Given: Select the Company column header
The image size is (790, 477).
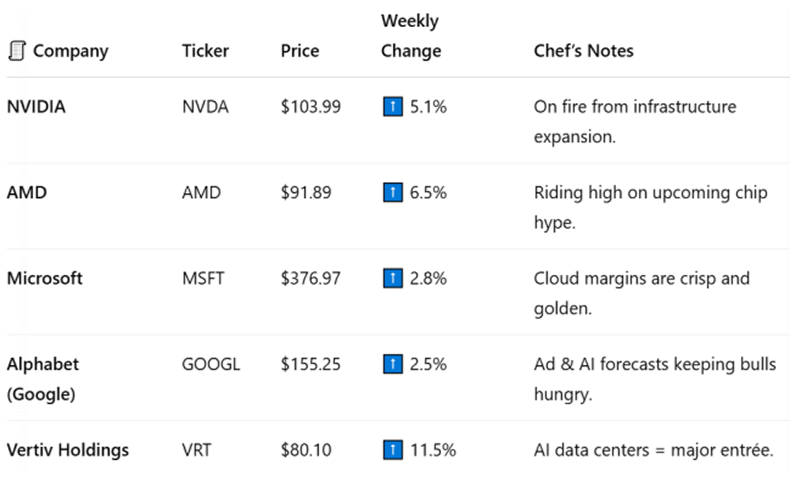Looking at the screenshot, I should coord(71,51).
